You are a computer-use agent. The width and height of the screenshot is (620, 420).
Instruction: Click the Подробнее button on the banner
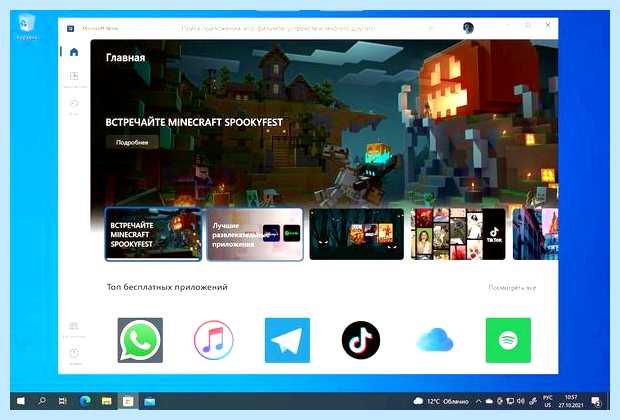coord(132,142)
